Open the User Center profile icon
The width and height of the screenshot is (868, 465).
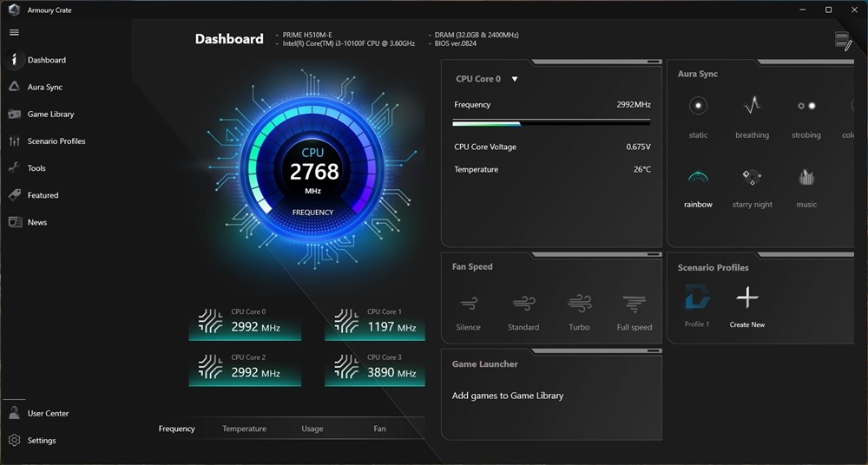[15, 413]
